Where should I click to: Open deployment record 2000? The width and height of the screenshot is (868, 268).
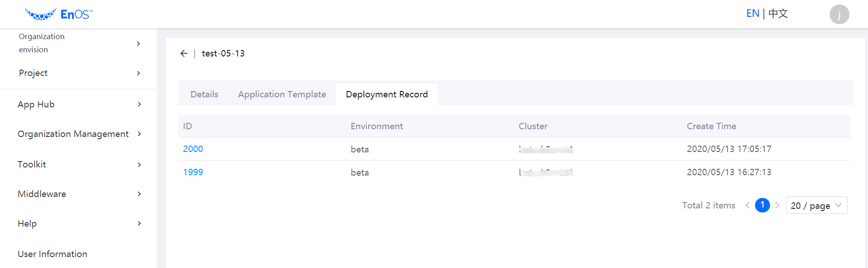[193, 149]
